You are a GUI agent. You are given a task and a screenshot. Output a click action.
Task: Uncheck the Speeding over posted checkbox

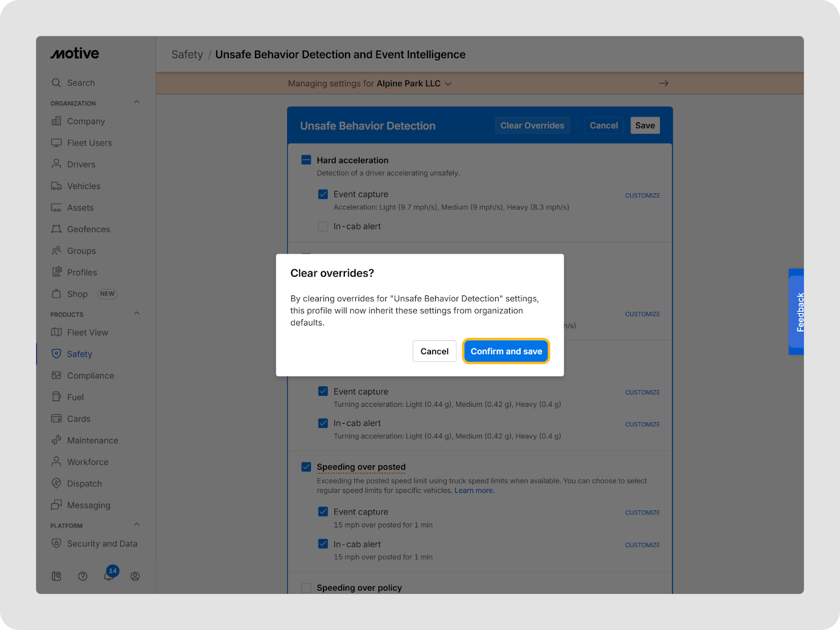[306, 467]
